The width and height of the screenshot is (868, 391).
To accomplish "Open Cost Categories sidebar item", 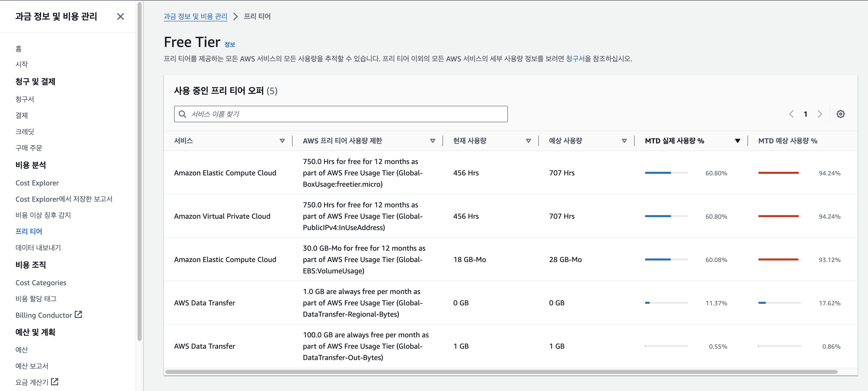I will pos(41,283).
